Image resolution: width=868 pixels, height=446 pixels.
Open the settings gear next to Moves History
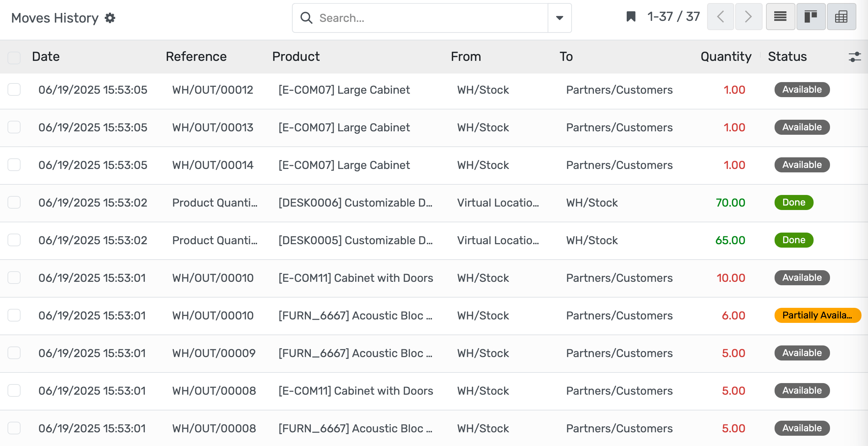point(110,18)
